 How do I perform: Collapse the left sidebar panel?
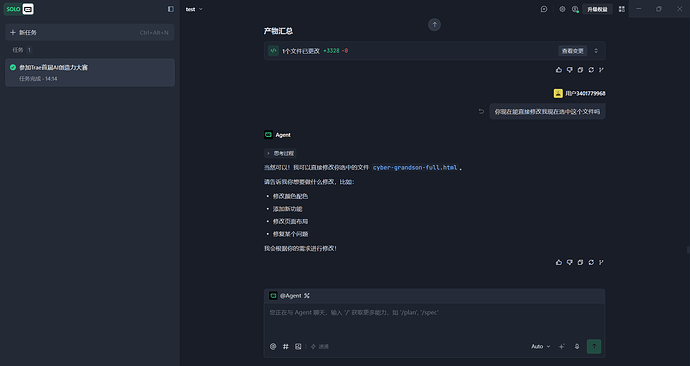click(x=171, y=9)
